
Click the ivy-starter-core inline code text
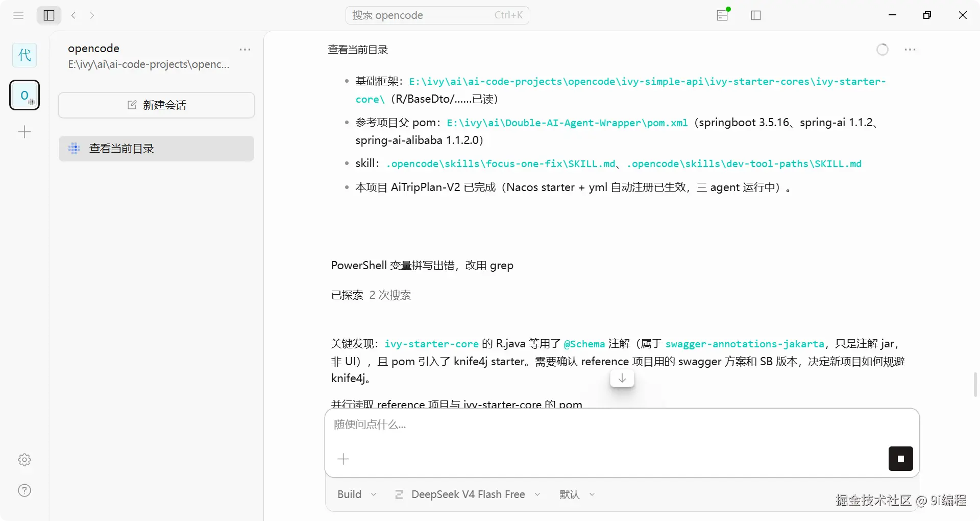pos(431,344)
